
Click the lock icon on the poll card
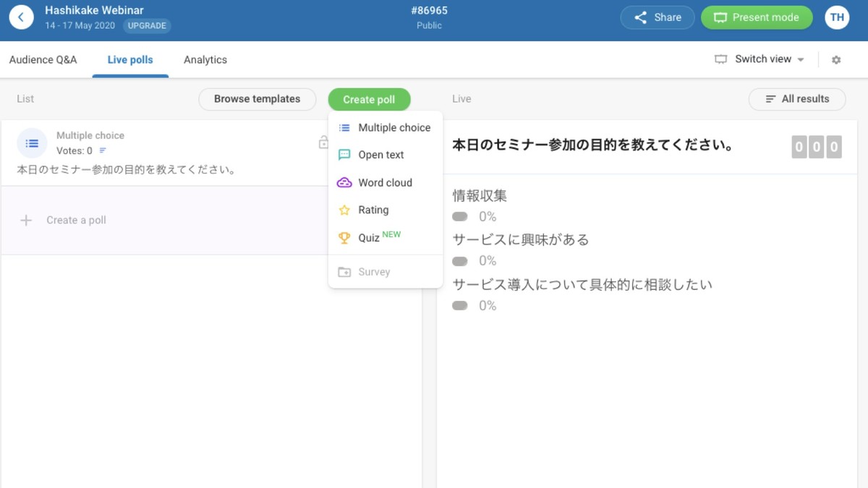[x=323, y=143]
